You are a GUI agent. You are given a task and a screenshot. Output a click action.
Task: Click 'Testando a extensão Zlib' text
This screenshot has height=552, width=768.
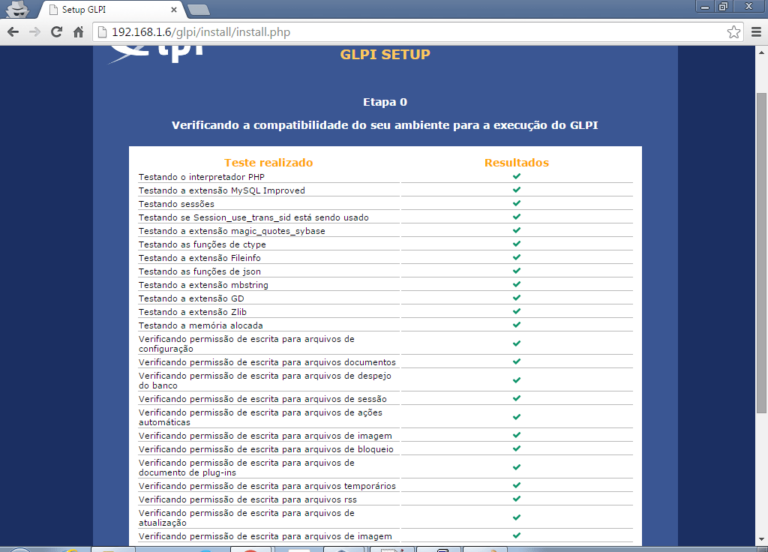pyautogui.click(x=192, y=312)
